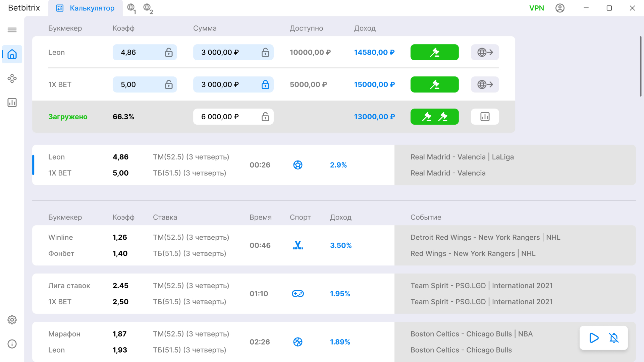Image resolution: width=644 pixels, height=362 pixels.
Task: Open the circles cluster sidebar icon
Action: coord(12,78)
